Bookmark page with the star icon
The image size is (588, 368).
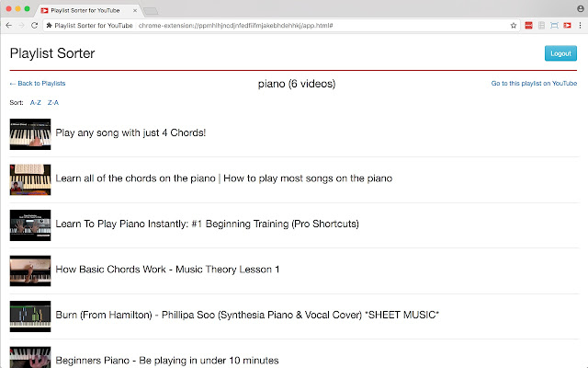click(x=514, y=26)
